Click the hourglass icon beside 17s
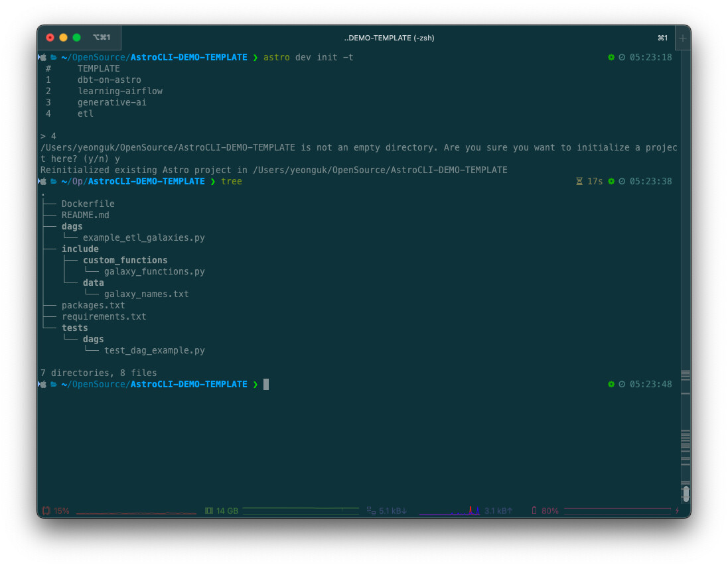Viewport: 728px width, 567px height. click(579, 182)
